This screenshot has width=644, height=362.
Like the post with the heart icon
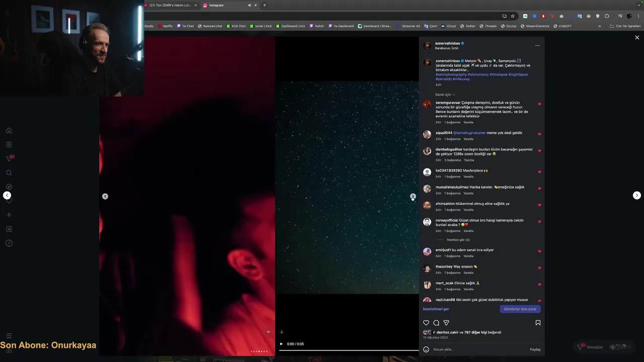[426, 323]
